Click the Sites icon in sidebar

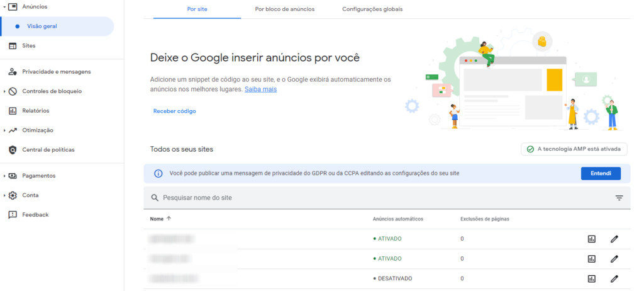13,46
